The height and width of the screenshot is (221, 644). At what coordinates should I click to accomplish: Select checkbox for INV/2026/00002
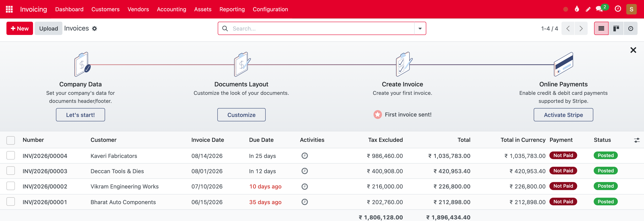pos(10,186)
